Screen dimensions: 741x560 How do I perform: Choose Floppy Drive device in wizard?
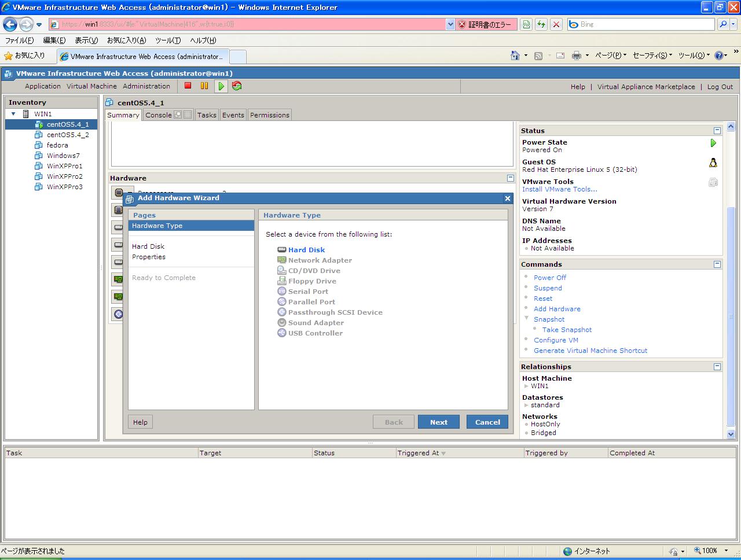pyautogui.click(x=312, y=281)
